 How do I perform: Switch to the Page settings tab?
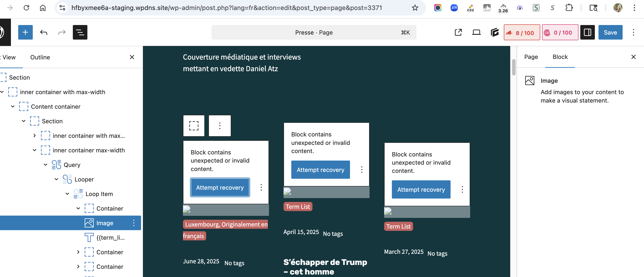[x=531, y=57]
